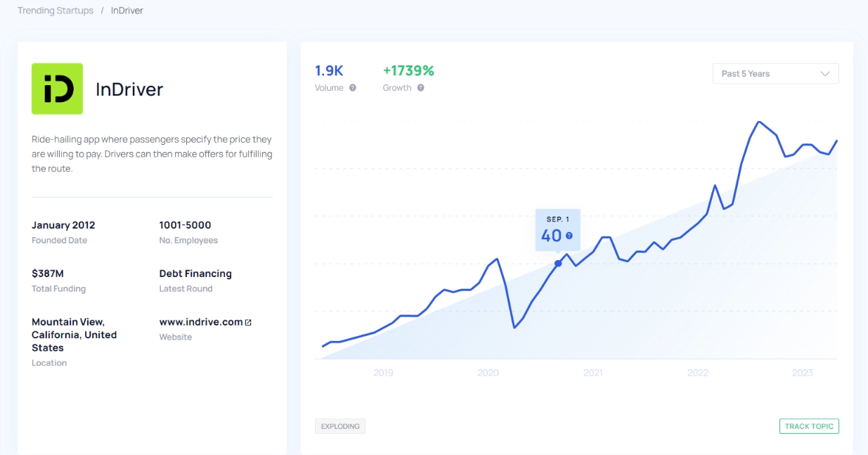Click the 2023 label on the chart axis
868x455 pixels.
803,373
